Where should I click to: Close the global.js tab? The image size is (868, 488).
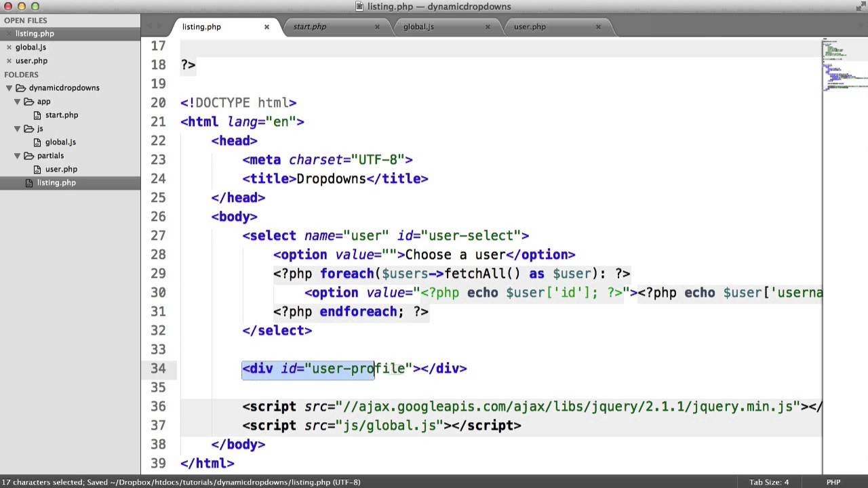[488, 26]
